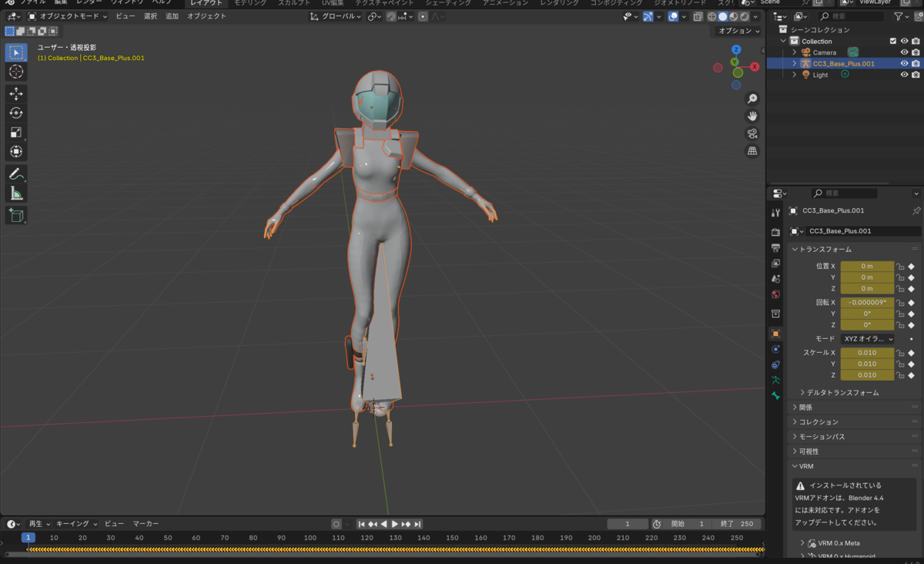Disable Camera rendering via camera icon
The width and height of the screenshot is (924, 564).
916,52
